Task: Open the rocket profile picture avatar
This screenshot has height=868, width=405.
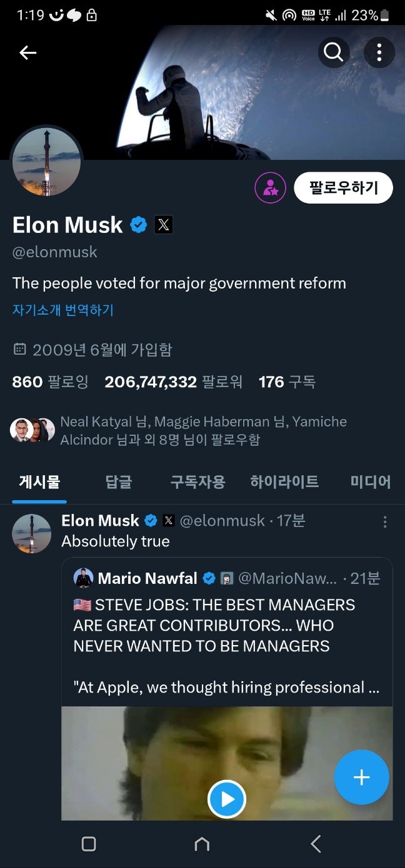Action: pyautogui.click(x=46, y=162)
